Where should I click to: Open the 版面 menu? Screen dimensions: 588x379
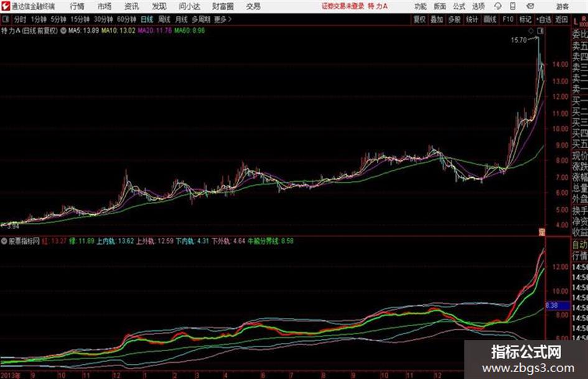(440, 6)
